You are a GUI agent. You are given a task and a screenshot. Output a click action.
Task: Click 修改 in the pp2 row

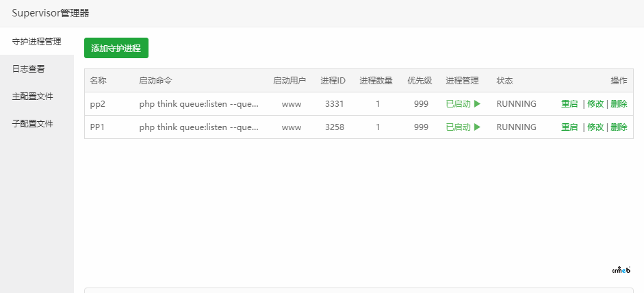595,104
